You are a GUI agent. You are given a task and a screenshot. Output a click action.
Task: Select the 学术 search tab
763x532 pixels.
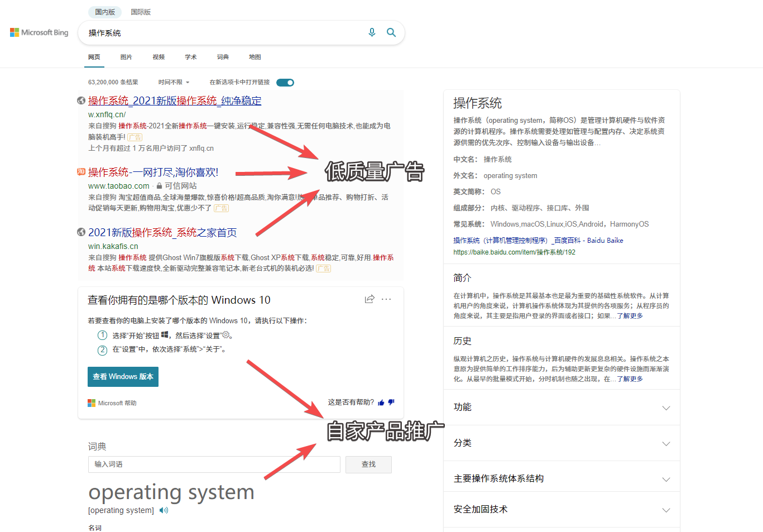191,57
